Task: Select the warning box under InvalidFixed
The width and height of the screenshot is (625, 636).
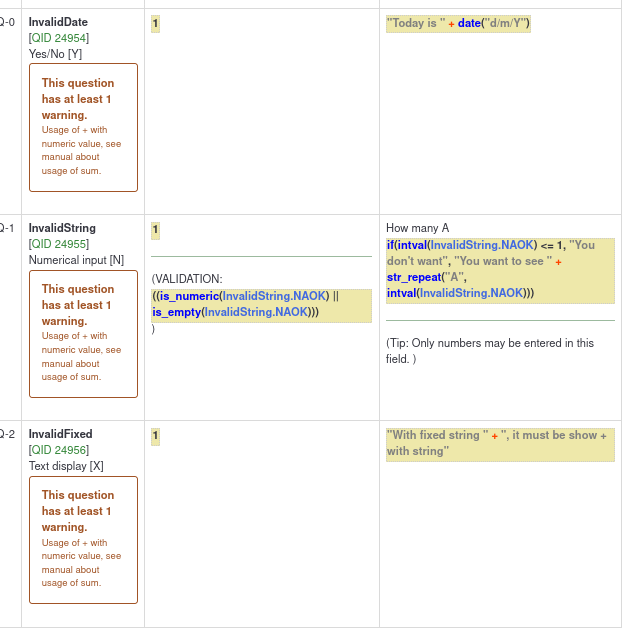Action: pos(83,539)
